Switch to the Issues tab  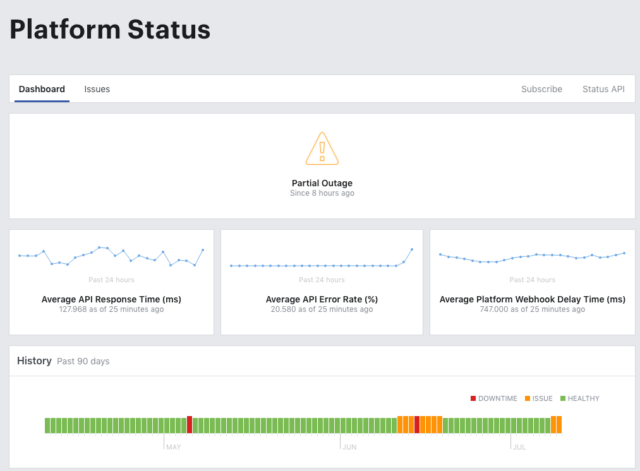(97, 89)
